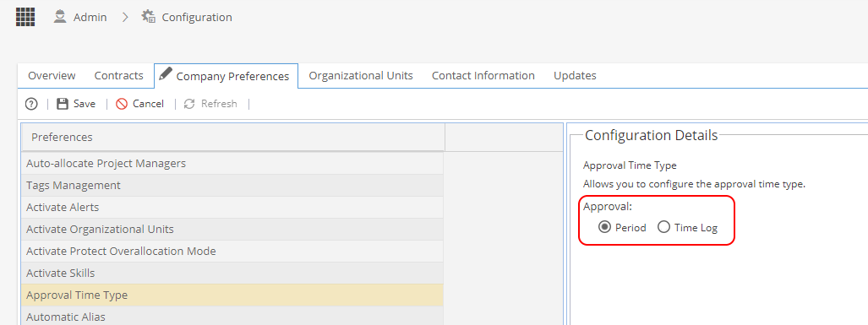This screenshot has width=868, height=325.
Task: Select Activate Organizational Units preference row
Action: pyautogui.click(x=232, y=230)
